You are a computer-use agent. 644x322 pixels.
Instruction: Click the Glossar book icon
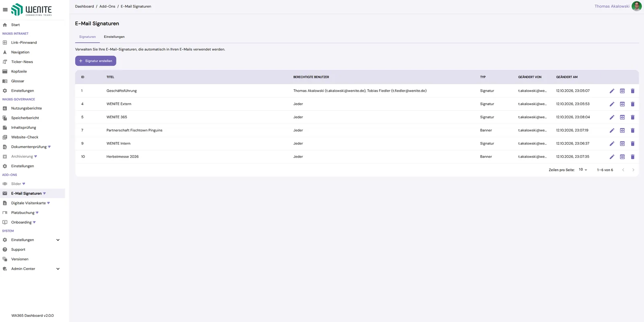pos(5,81)
